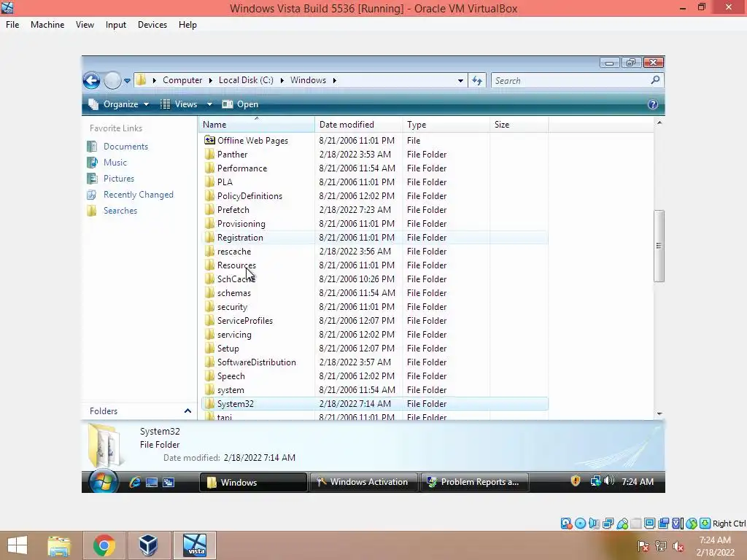The width and height of the screenshot is (747, 560).
Task: Switch to Problem Reports taskbar button
Action: click(x=474, y=482)
